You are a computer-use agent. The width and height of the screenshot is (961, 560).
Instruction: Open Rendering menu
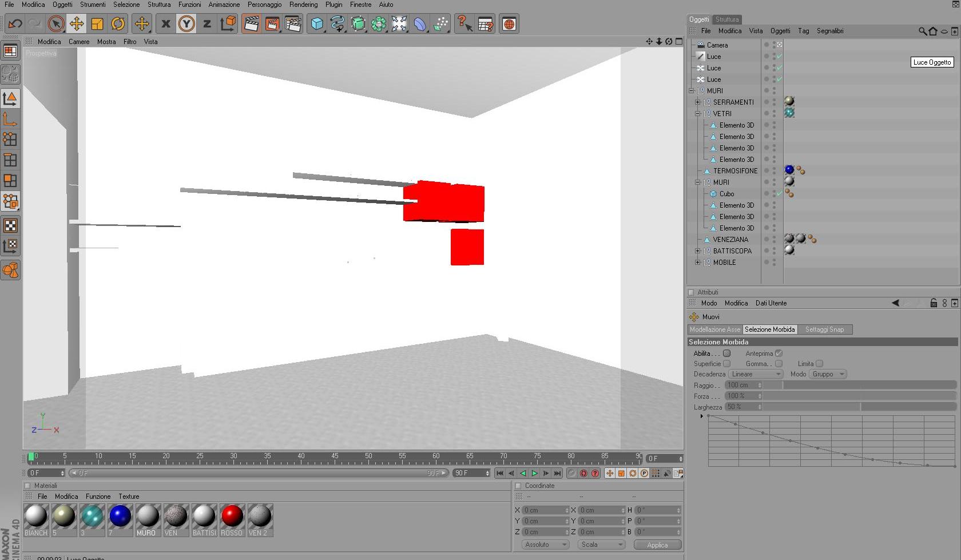point(303,5)
